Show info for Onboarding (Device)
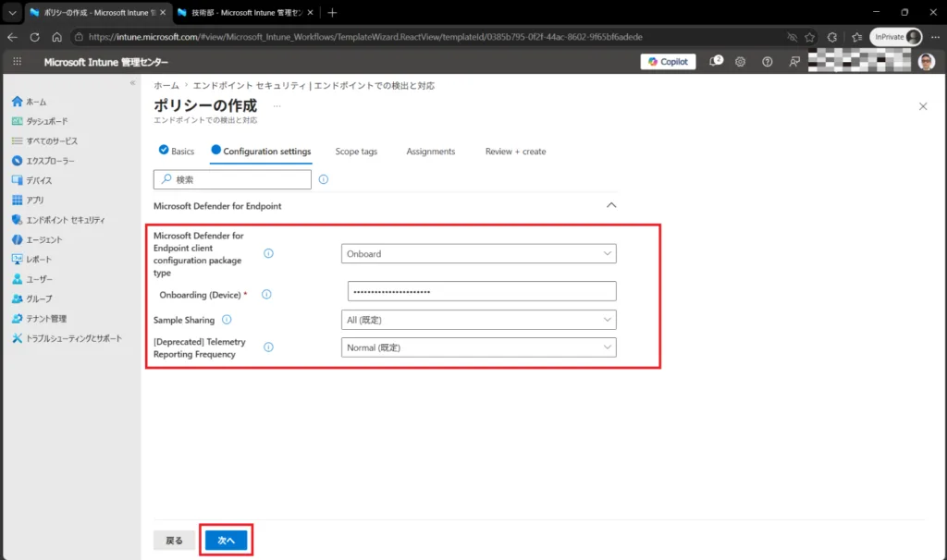 click(x=266, y=295)
